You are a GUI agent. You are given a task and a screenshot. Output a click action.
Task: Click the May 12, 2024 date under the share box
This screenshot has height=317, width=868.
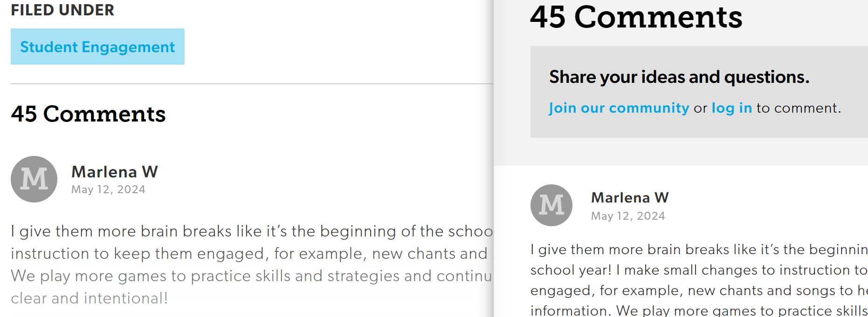tap(628, 216)
